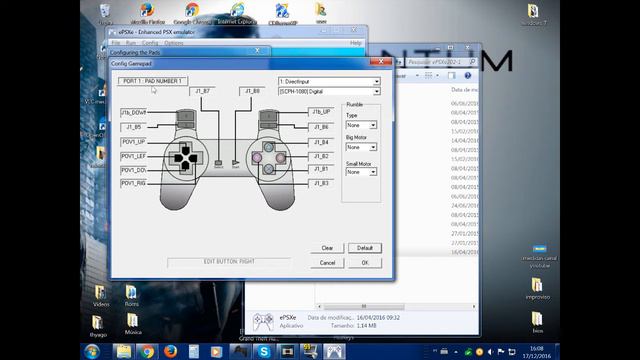Screen dimensions: 640x360
Task: Click the POV1_DO d-pad down mapping field
Action: tap(133, 170)
